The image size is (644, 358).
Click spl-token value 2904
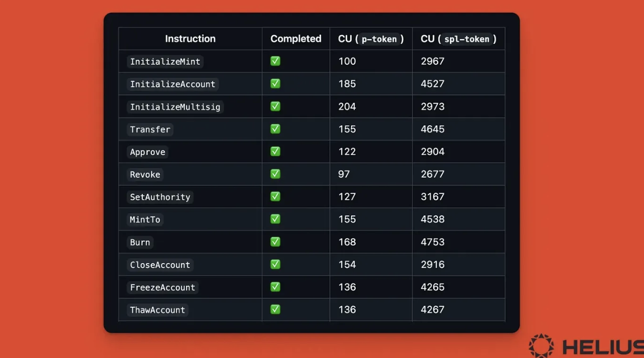pos(433,152)
